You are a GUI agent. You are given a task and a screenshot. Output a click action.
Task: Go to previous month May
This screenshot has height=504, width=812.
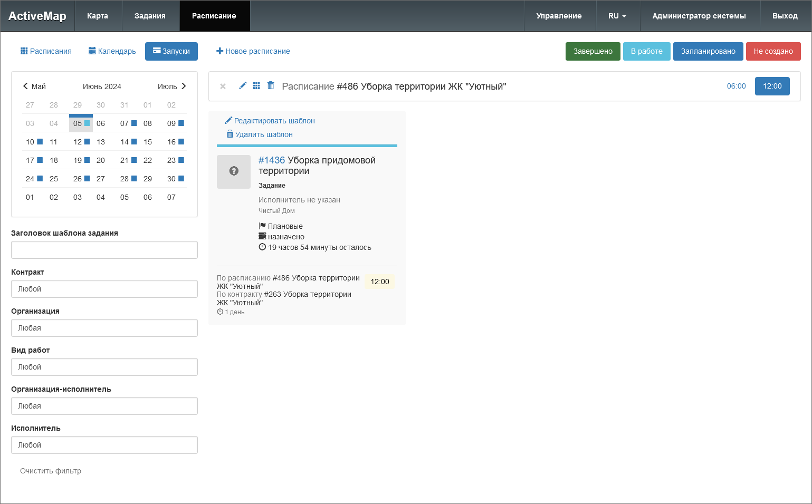click(34, 86)
